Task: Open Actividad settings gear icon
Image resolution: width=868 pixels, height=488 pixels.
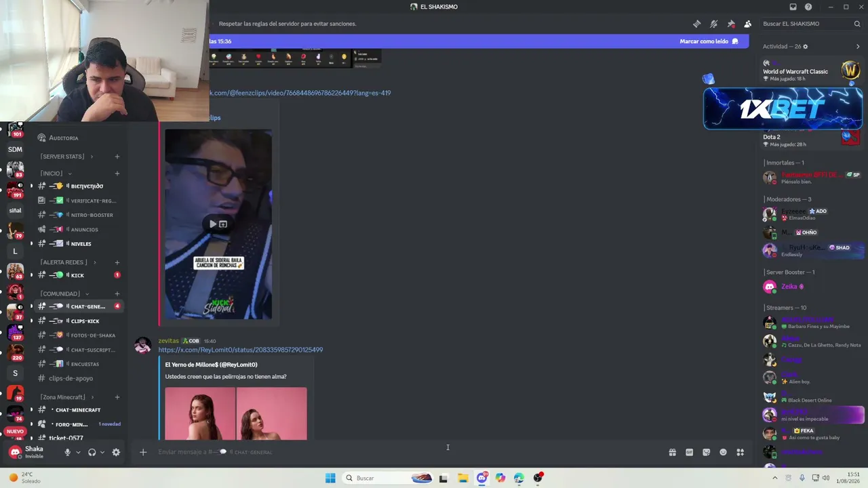Action: 806,47
